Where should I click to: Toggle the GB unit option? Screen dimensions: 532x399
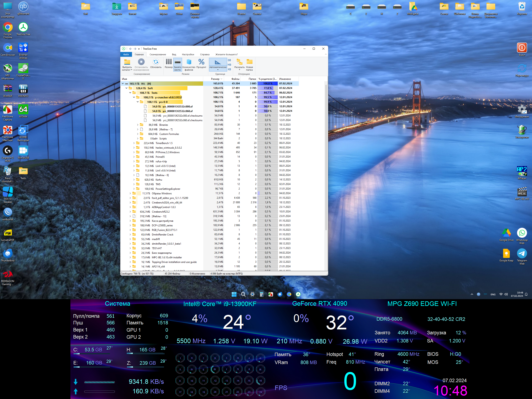229,60
